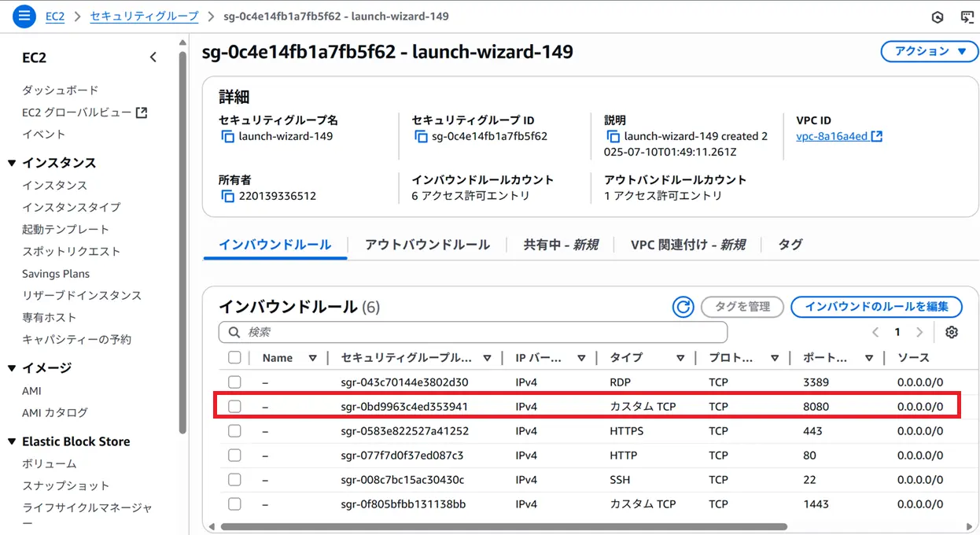The image size is (980, 535).
Task: Open the CloudShell icon in top bar
Action: (967, 17)
